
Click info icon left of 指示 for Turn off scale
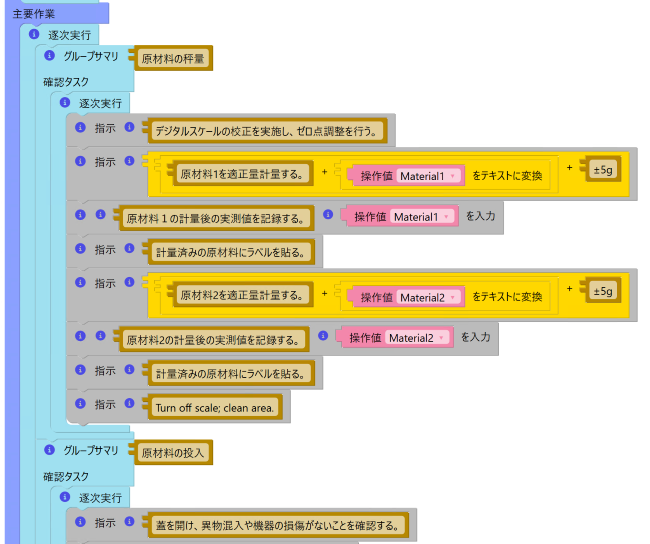tap(80, 405)
